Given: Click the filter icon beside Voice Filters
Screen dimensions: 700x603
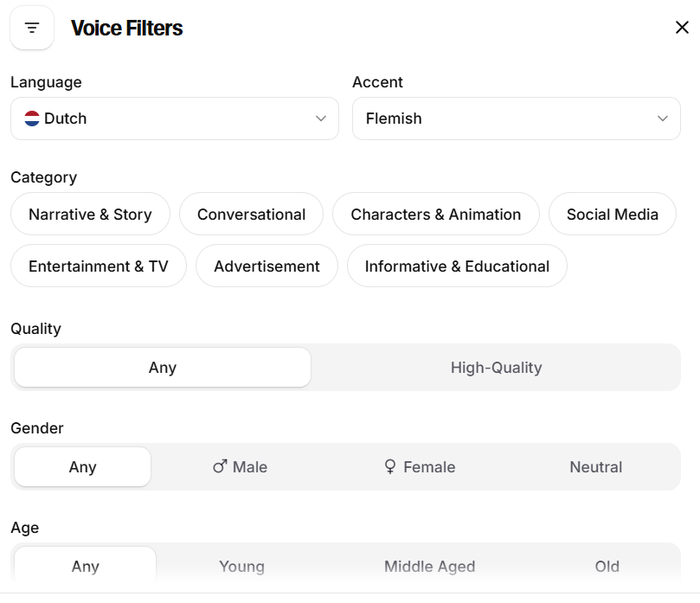Looking at the screenshot, I should 32,29.
